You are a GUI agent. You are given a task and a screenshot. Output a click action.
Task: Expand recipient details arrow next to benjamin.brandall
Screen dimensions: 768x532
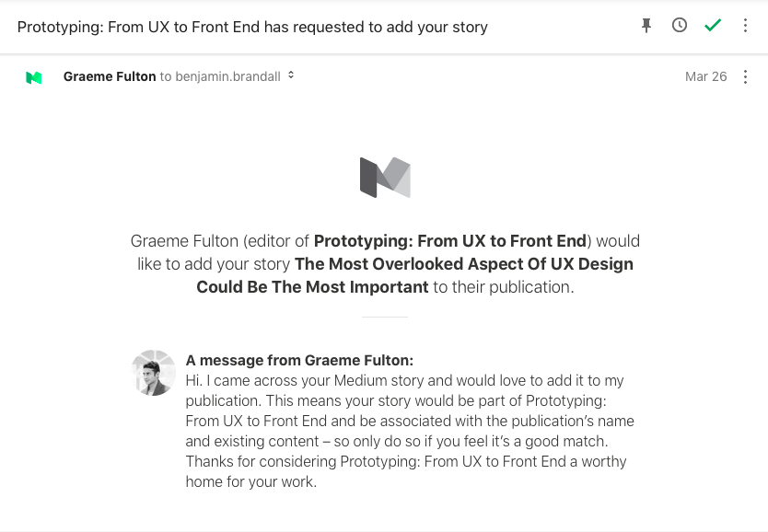click(291, 75)
